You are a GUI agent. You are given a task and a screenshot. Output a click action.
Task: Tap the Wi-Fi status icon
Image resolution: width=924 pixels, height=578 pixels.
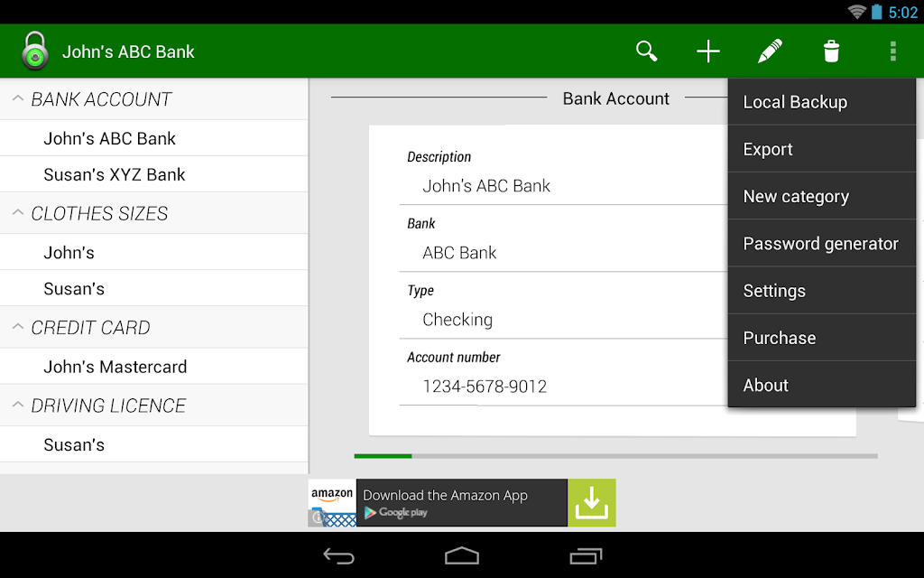[x=856, y=12]
